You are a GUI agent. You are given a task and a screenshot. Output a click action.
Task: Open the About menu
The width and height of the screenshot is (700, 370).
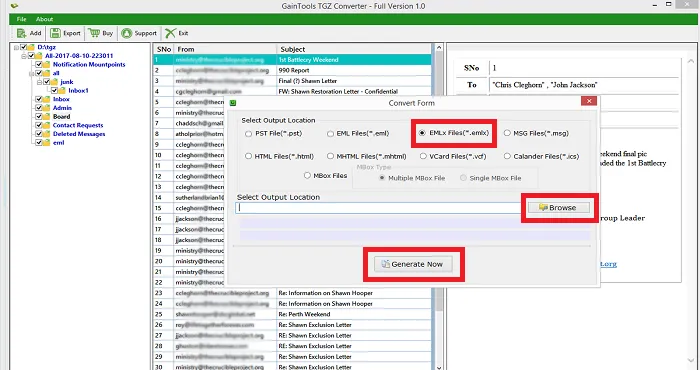(44, 19)
